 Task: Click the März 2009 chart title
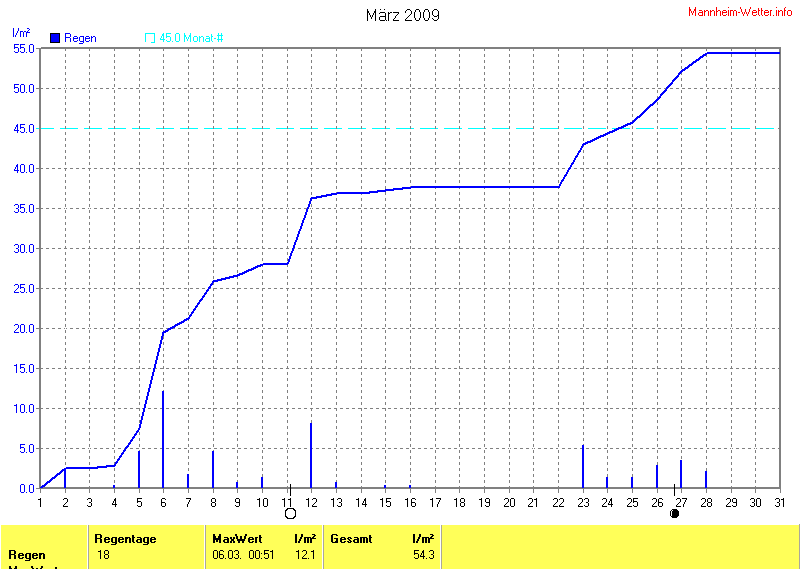point(401,15)
